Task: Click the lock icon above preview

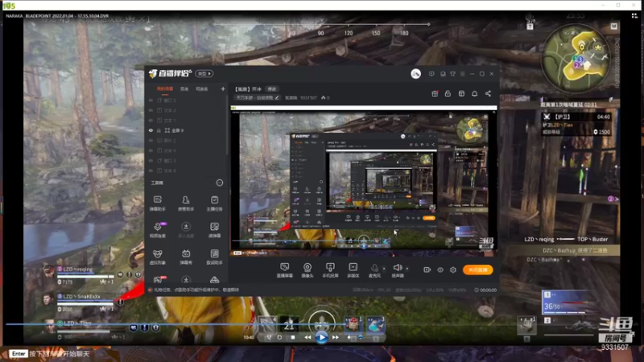Action: (448, 93)
